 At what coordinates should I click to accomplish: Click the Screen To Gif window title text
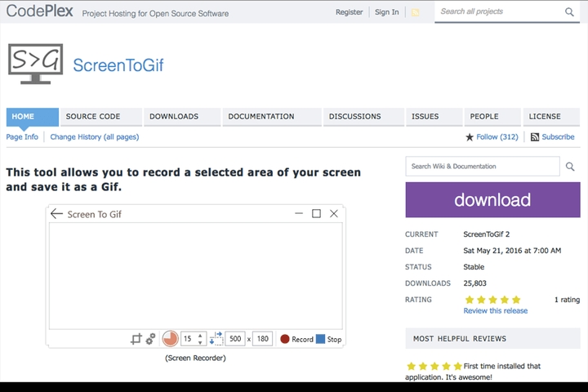point(94,214)
